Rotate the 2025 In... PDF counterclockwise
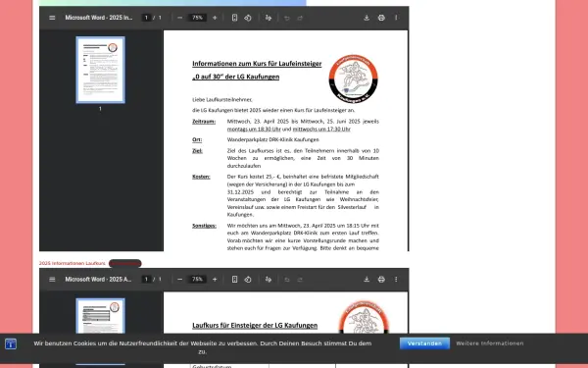This screenshot has width=588, height=368. (x=248, y=18)
